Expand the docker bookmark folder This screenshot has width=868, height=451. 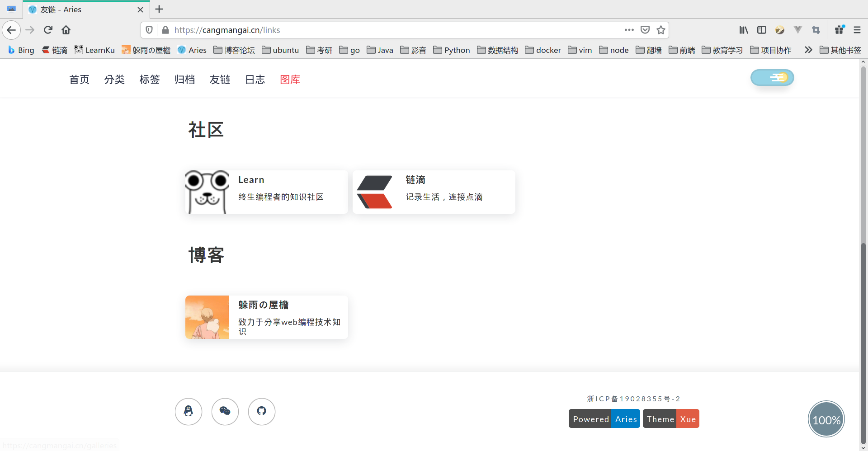[543, 50]
